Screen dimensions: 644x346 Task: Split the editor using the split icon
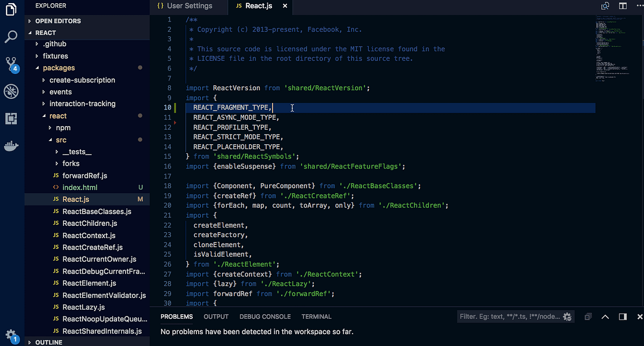624,5
